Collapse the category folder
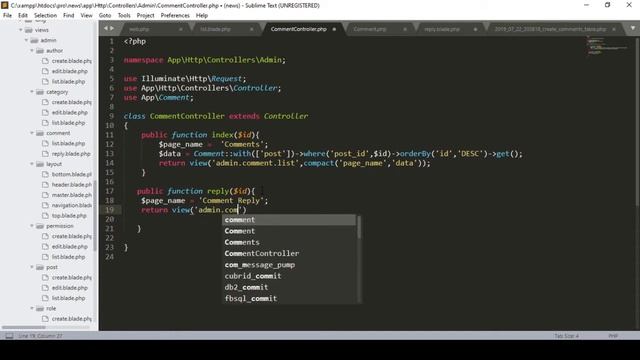The height and width of the screenshot is (360, 640). 32,91
